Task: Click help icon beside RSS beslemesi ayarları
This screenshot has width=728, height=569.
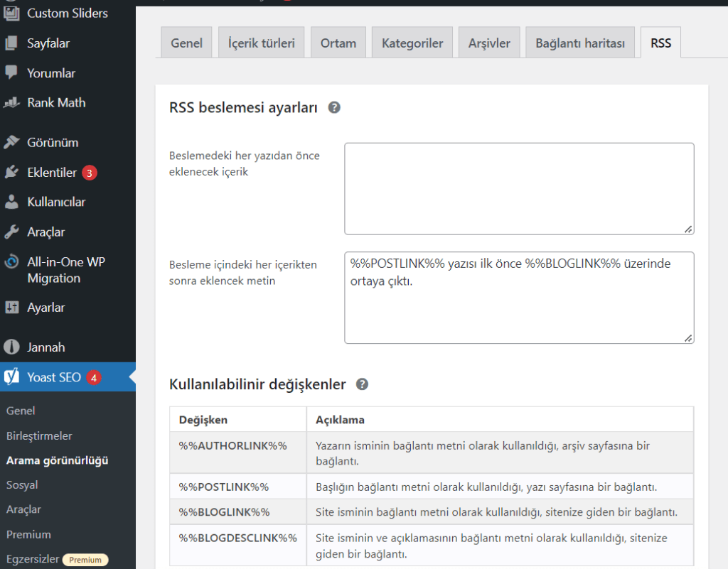Action: 334,108
